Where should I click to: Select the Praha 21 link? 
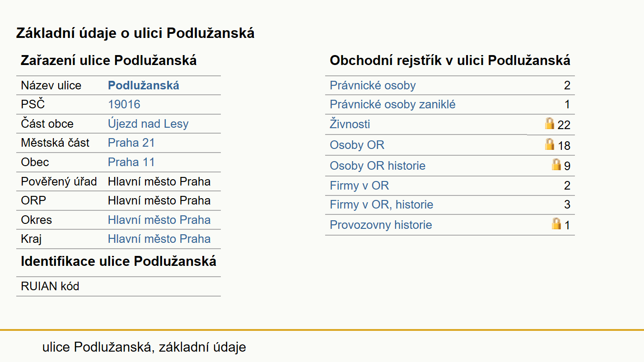[131, 143]
